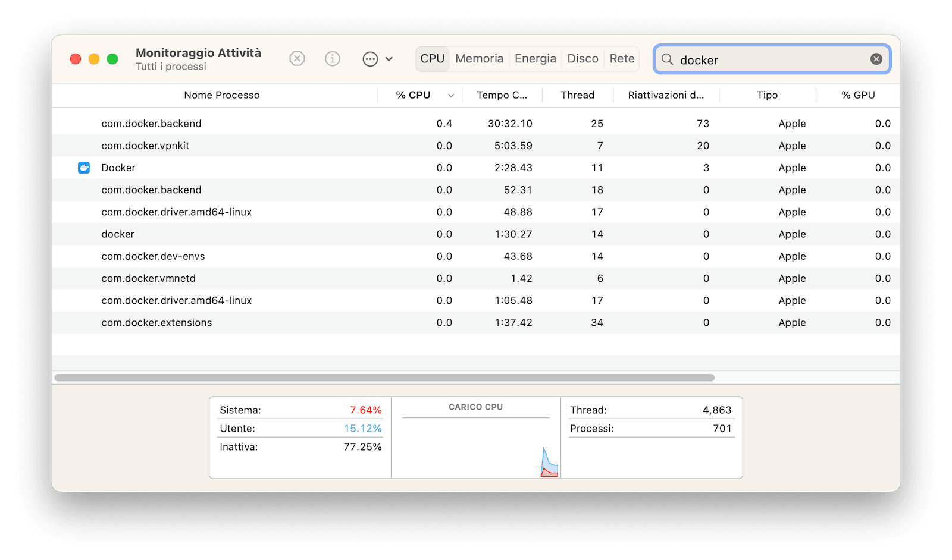Clear the docker search text

tap(876, 59)
